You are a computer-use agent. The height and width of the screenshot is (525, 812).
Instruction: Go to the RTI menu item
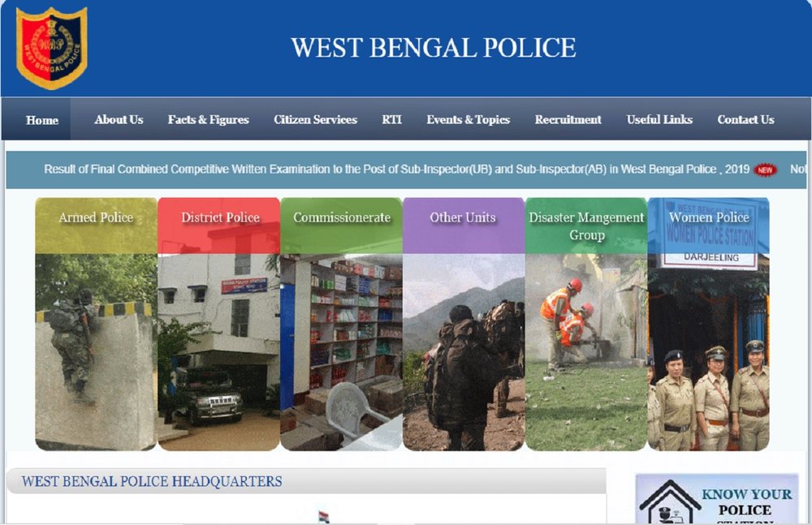point(391,119)
